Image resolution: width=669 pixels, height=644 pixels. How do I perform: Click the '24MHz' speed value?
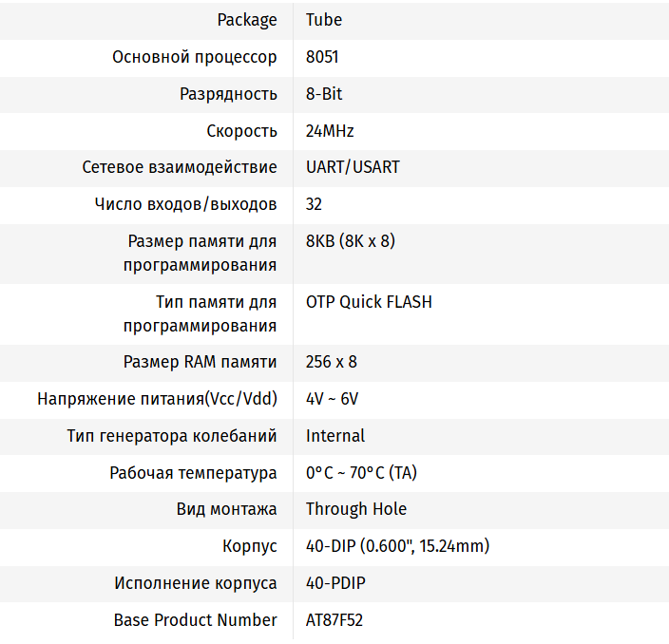click(x=330, y=131)
